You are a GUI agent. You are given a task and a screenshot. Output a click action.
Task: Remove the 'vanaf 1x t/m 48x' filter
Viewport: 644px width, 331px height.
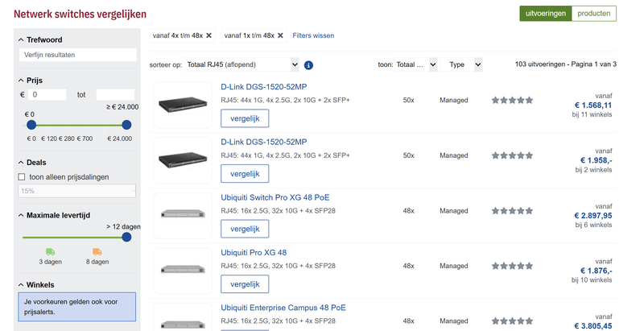(280, 35)
